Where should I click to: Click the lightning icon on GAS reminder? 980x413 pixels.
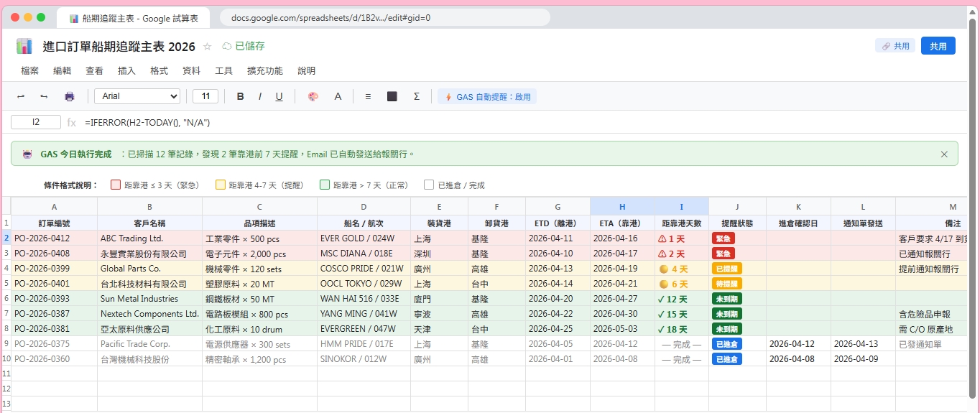(448, 96)
